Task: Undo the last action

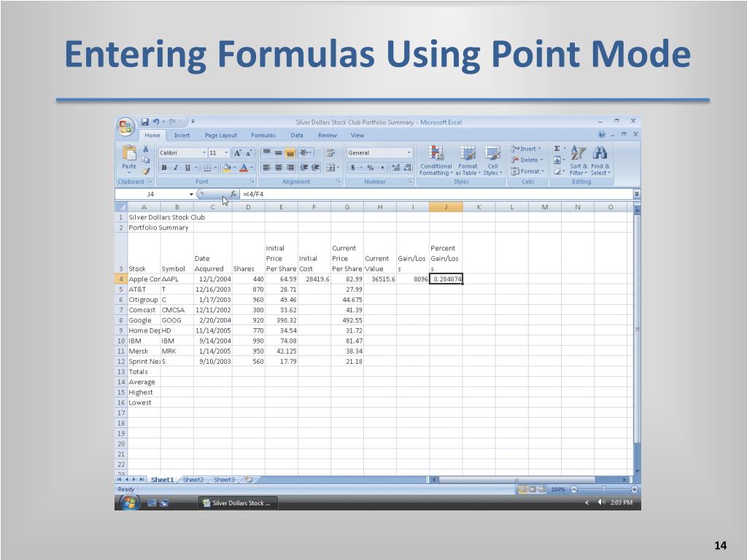Action: [156, 122]
